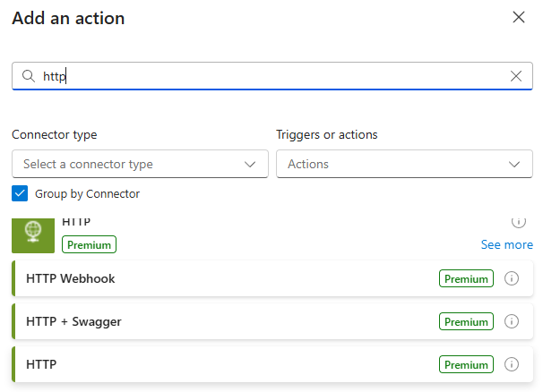Clear the search text with the X icon
The height and width of the screenshot is (392, 543).
click(x=516, y=76)
